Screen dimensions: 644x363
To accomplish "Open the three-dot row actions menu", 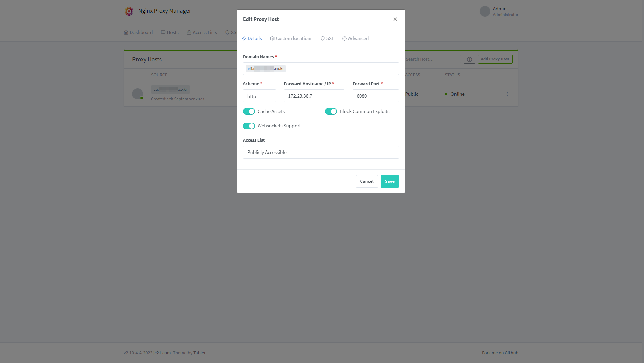I will click(507, 94).
